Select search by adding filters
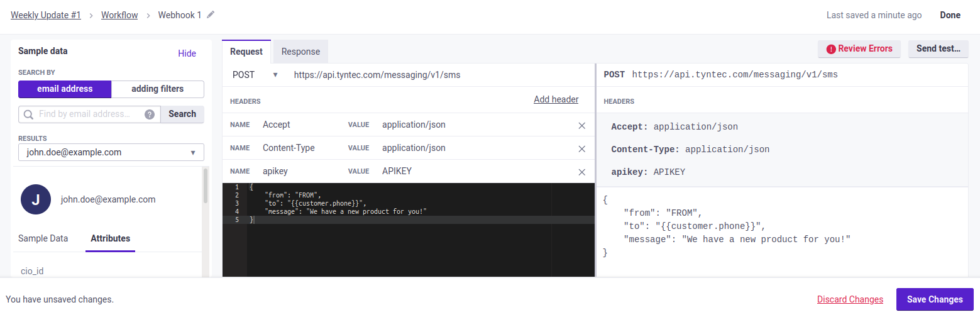 [158, 89]
